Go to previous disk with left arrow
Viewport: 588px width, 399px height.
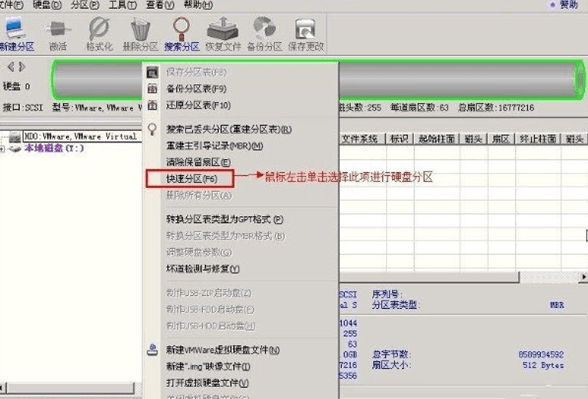tap(11, 67)
